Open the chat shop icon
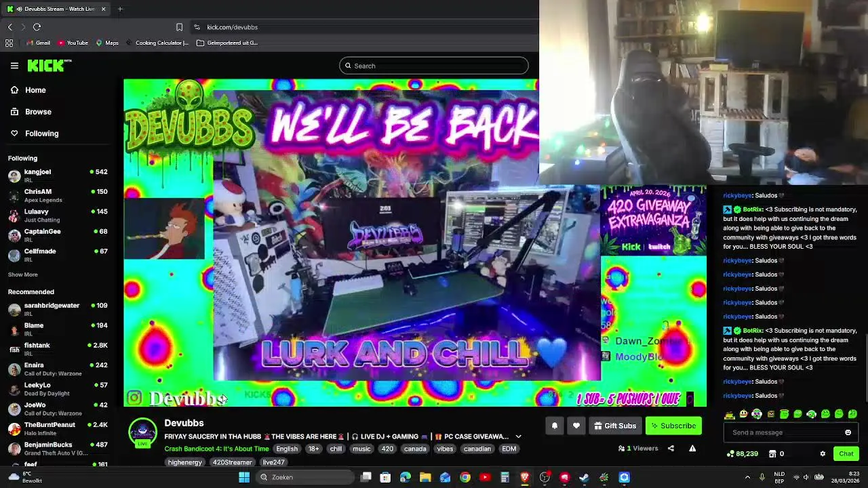Image resolution: width=868 pixels, height=488 pixels. [x=772, y=453]
